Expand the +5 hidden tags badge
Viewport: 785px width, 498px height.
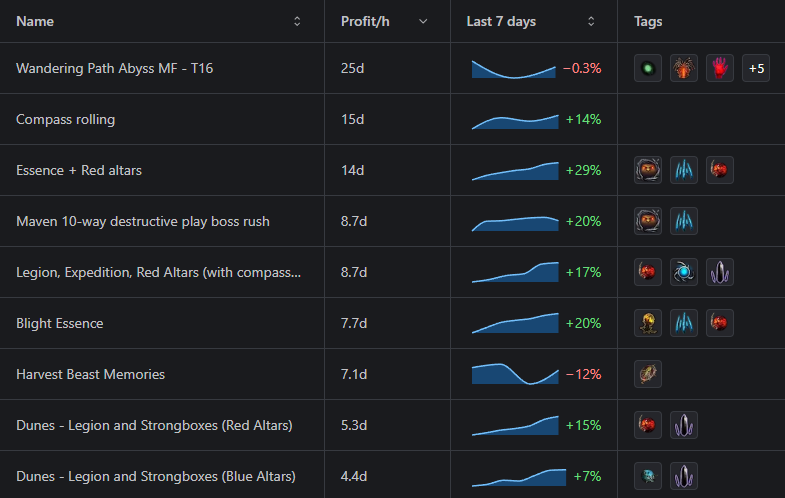[756, 68]
